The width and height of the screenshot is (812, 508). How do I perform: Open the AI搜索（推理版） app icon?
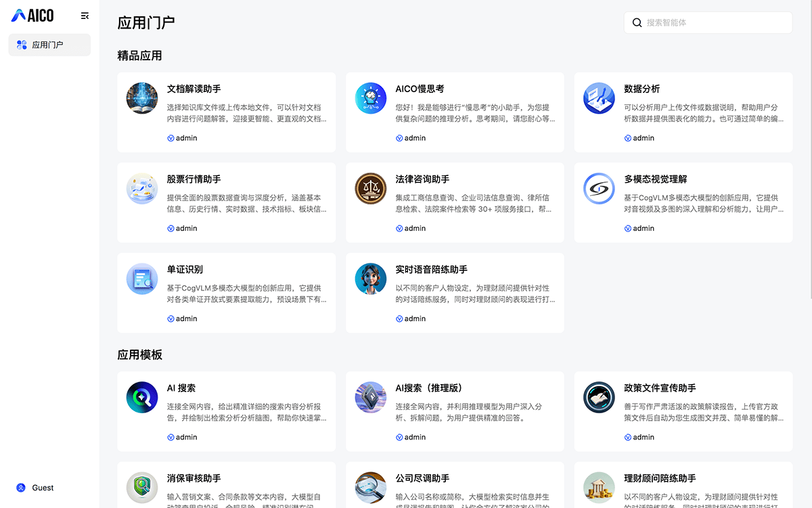click(x=371, y=397)
